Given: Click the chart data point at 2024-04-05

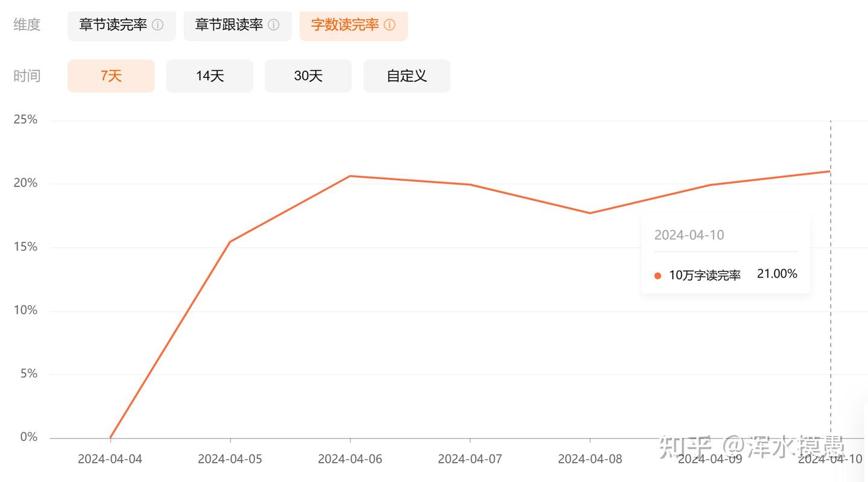Looking at the screenshot, I should (230, 242).
